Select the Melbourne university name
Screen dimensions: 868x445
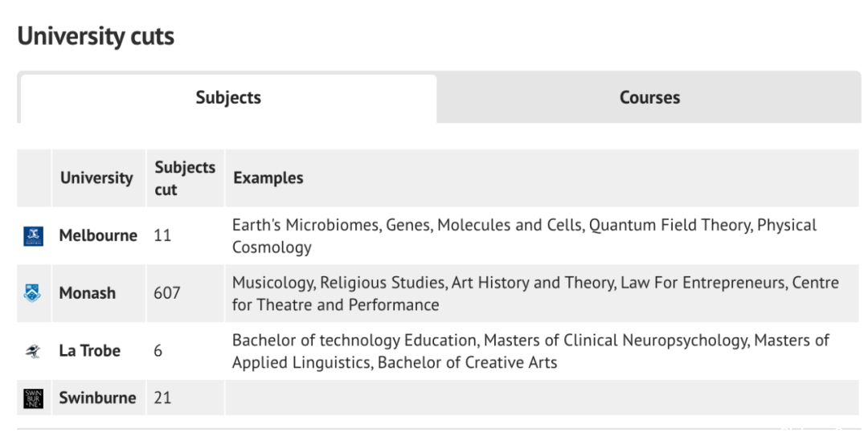pos(98,235)
